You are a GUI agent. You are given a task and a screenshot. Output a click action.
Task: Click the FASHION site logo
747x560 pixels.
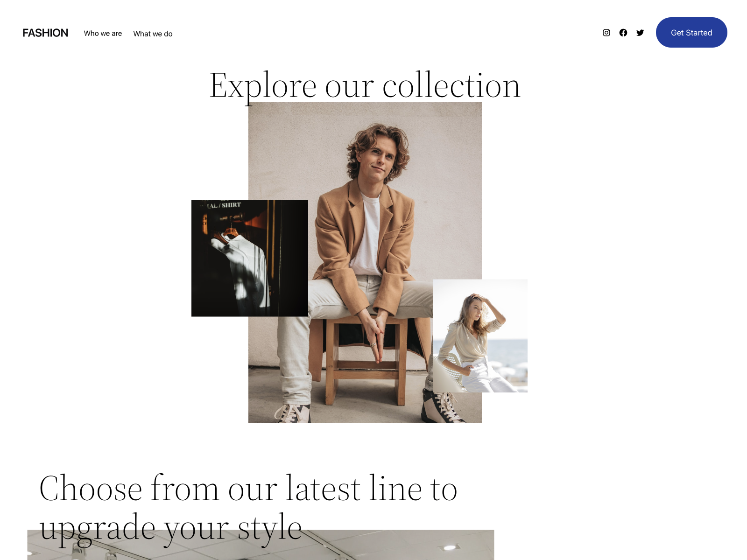pos(45,33)
